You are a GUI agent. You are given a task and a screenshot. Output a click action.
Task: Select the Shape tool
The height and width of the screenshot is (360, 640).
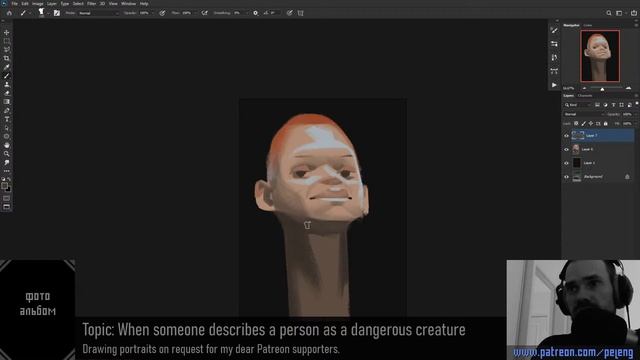tap(7, 136)
